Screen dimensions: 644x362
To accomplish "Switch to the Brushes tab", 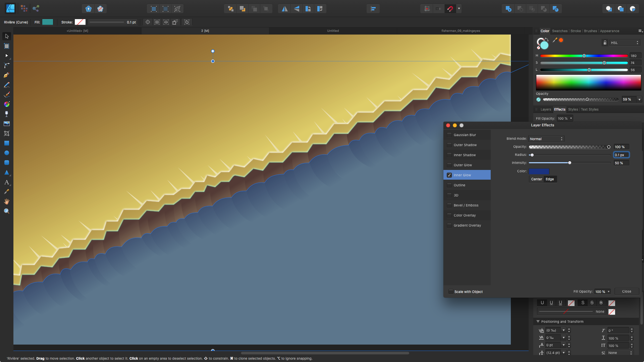I will 590,31.
